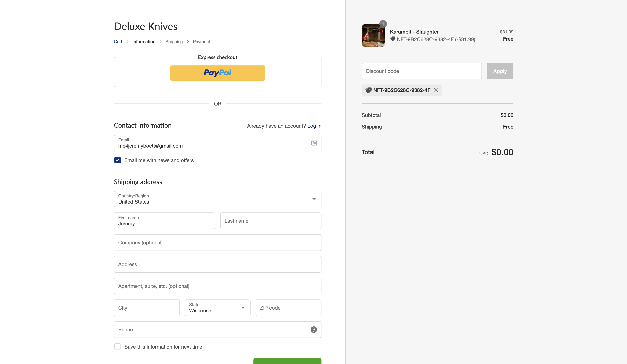Click into the Last name field
This screenshot has width=627, height=364.
(x=271, y=221)
